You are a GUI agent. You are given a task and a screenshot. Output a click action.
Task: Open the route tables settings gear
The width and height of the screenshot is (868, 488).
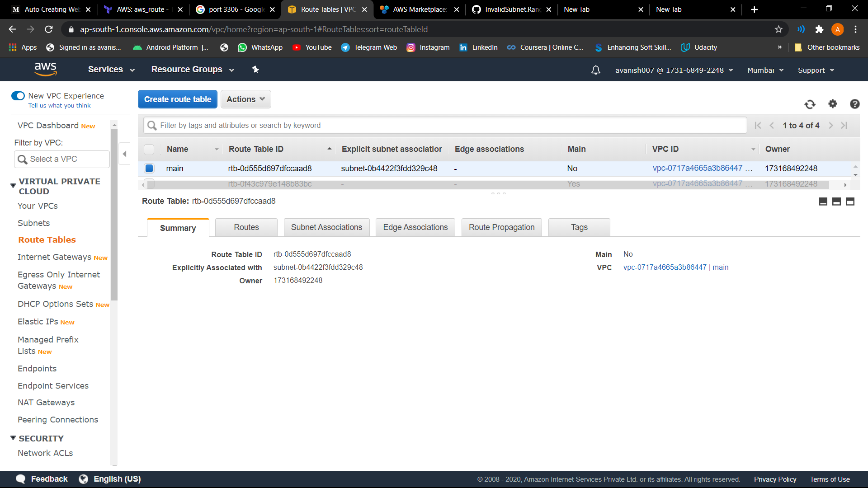833,104
